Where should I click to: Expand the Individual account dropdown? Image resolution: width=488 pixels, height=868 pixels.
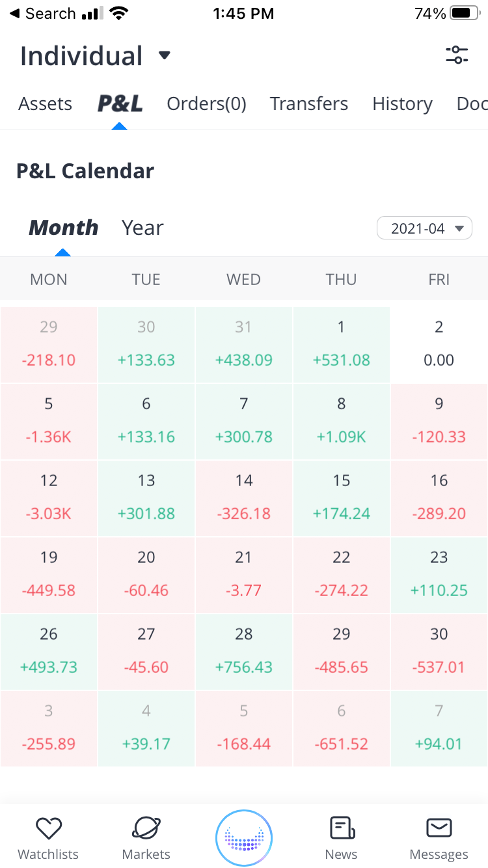tap(165, 55)
